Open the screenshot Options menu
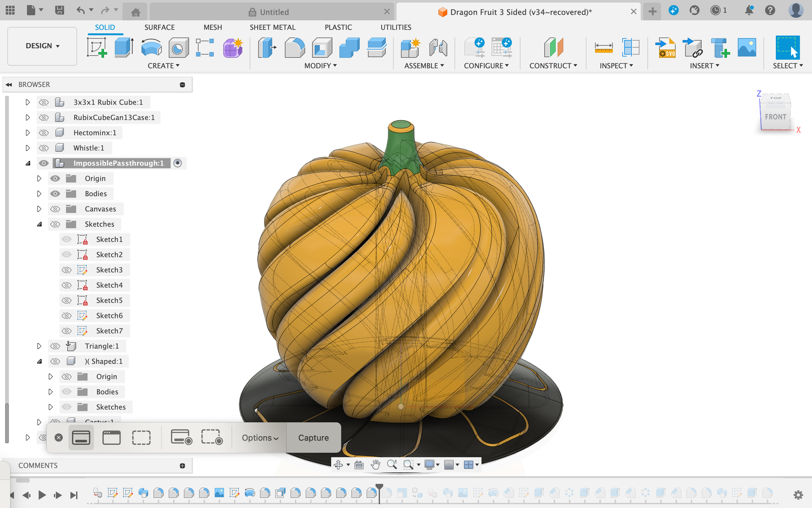 click(260, 438)
